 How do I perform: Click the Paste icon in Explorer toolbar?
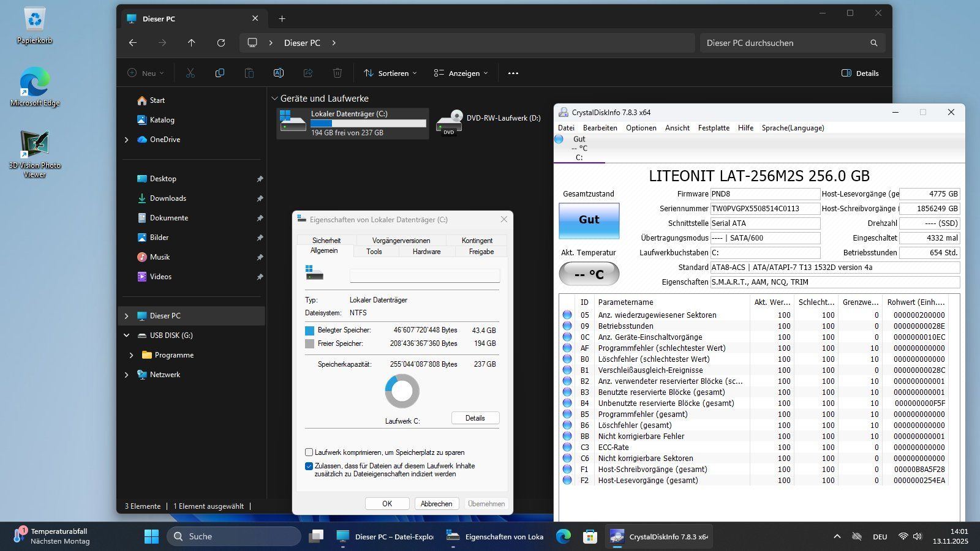(x=249, y=73)
